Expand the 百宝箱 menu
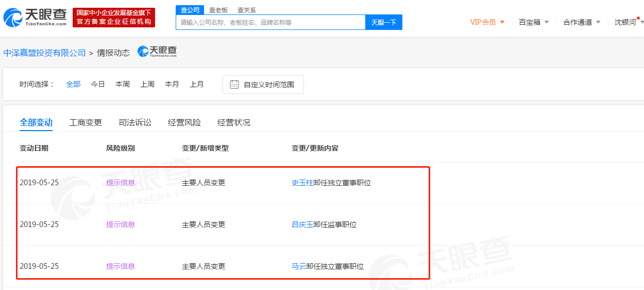The image size is (644, 290). pyautogui.click(x=534, y=22)
